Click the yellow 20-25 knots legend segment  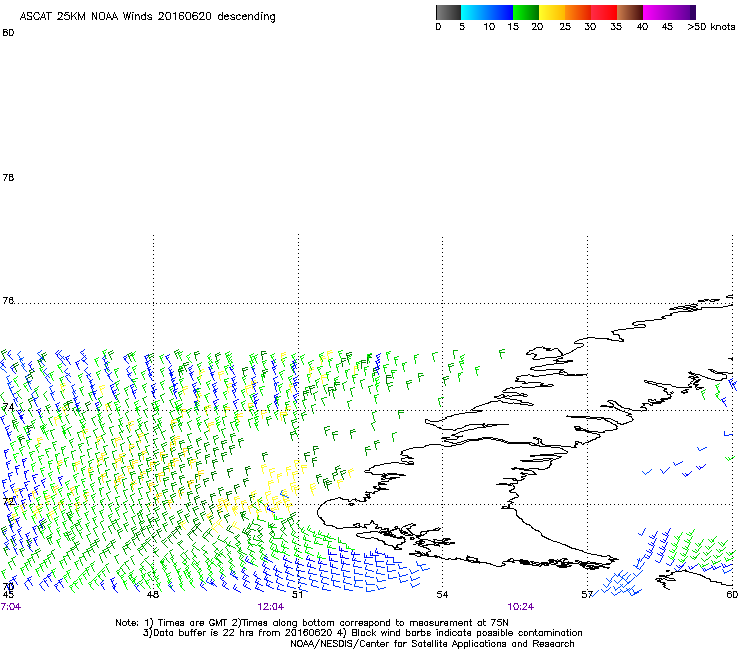(552, 12)
